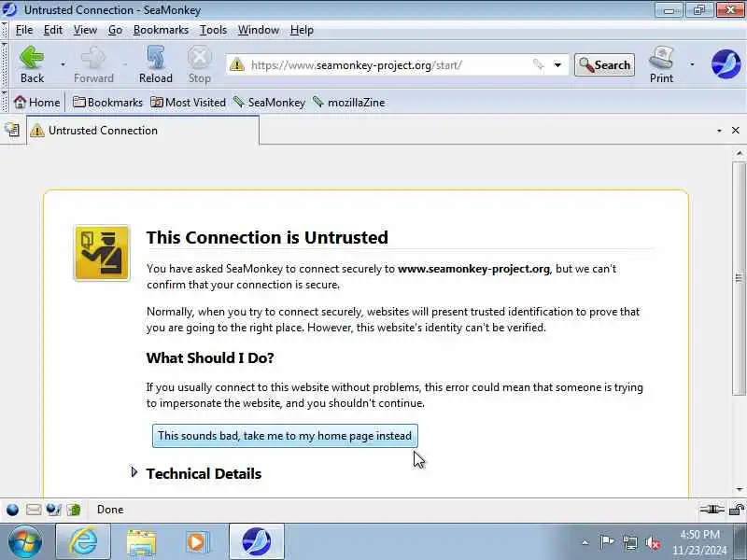The width and height of the screenshot is (747, 560).
Task: Open the Print options dropdown arrow
Action: pyautogui.click(x=692, y=64)
